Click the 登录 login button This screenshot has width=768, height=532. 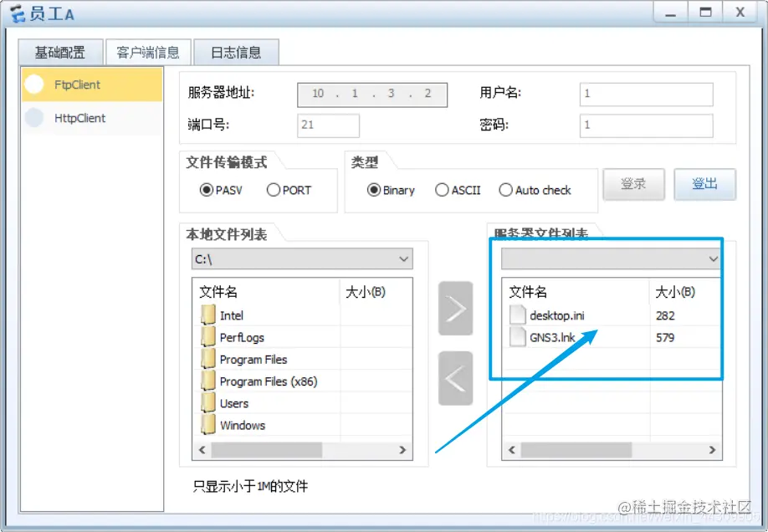(x=634, y=184)
